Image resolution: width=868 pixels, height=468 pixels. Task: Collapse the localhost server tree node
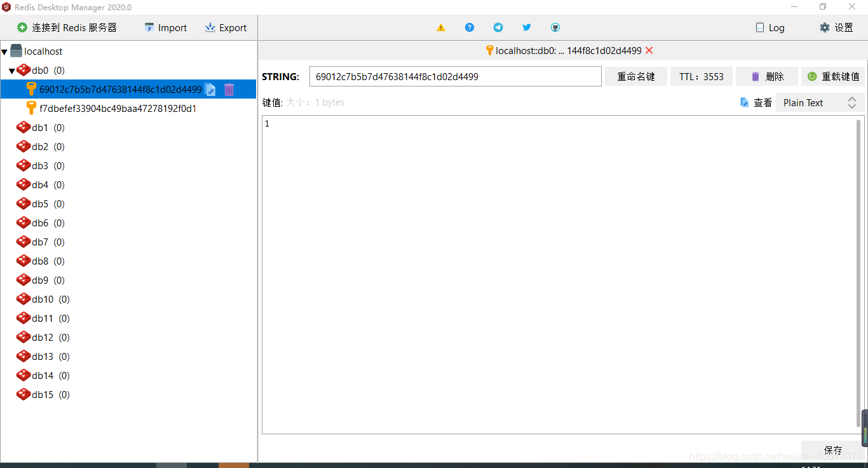coord(5,52)
